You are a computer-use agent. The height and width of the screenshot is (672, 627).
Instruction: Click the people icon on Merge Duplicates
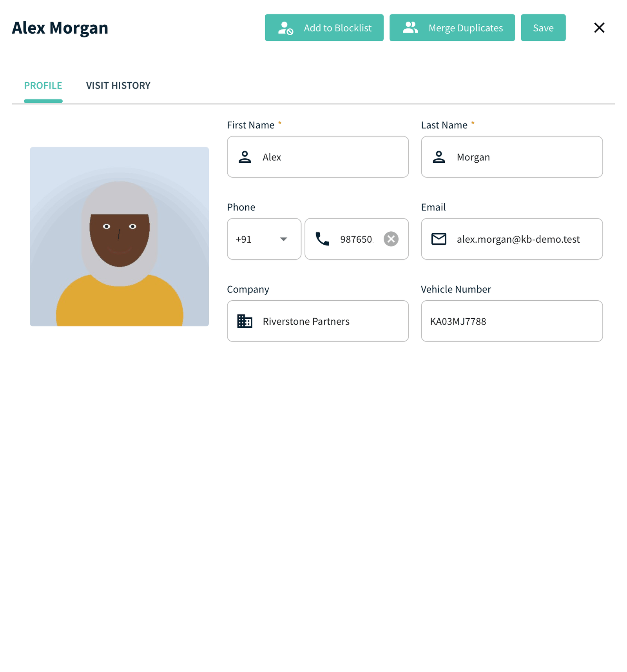tap(410, 27)
